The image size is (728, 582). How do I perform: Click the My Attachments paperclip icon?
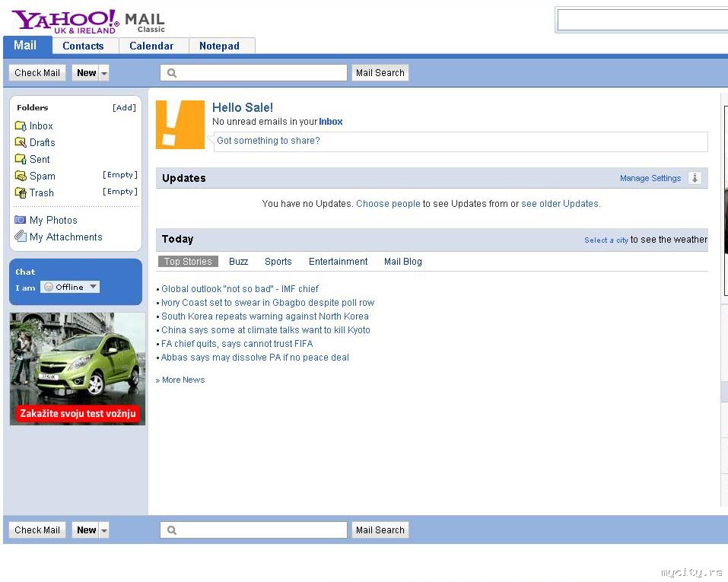point(21,237)
